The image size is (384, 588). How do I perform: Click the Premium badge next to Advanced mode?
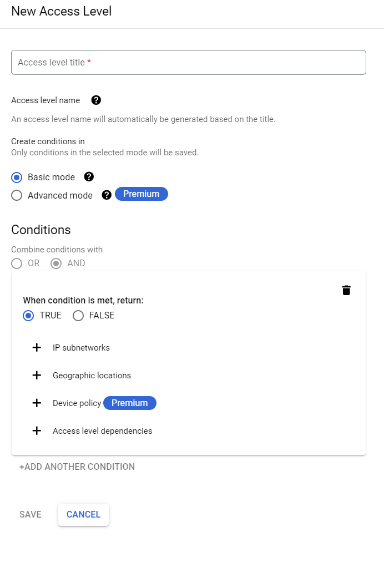(x=142, y=194)
